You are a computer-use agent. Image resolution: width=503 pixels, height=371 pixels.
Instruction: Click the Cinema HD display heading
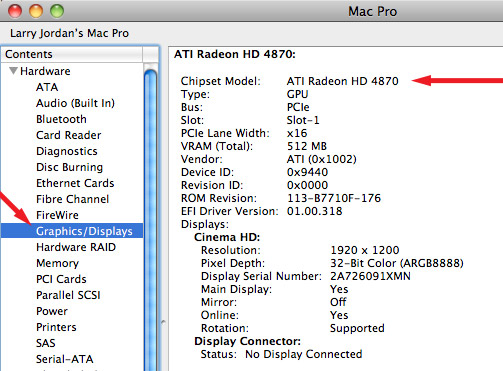(227, 237)
